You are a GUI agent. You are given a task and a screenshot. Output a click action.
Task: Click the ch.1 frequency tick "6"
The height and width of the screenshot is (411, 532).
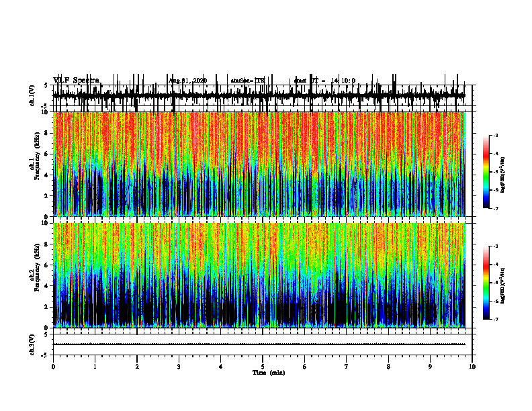click(47, 154)
